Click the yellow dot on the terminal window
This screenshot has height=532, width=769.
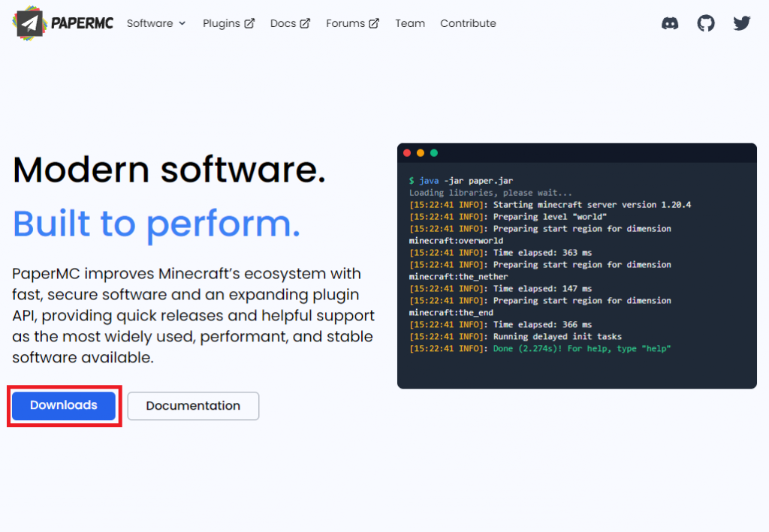[421, 153]
